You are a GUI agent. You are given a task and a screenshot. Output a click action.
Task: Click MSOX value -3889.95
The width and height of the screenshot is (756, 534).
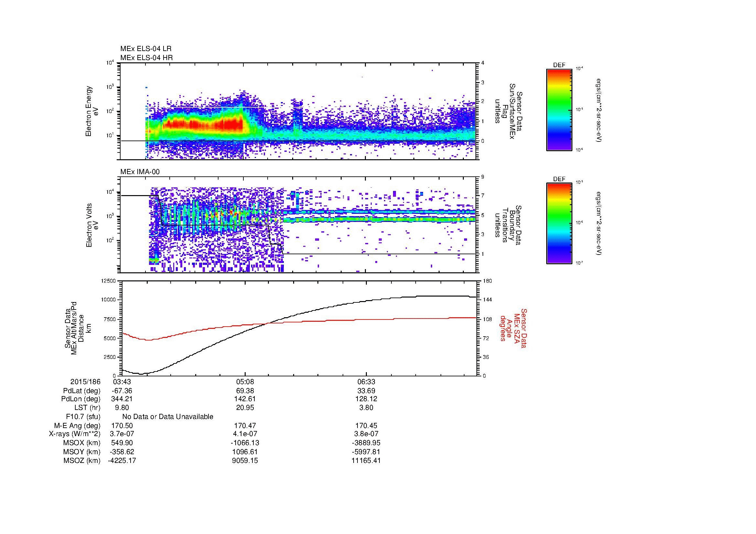click(366, 443)
